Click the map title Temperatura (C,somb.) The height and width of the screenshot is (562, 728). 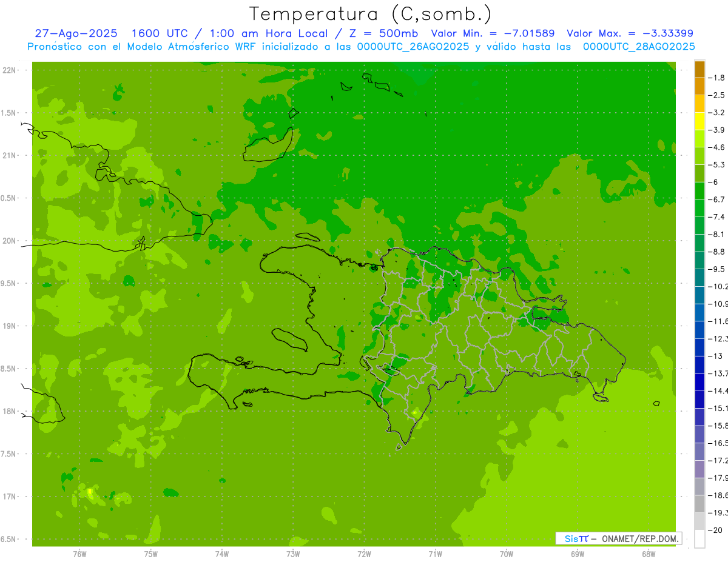click(x=371, y=14)
